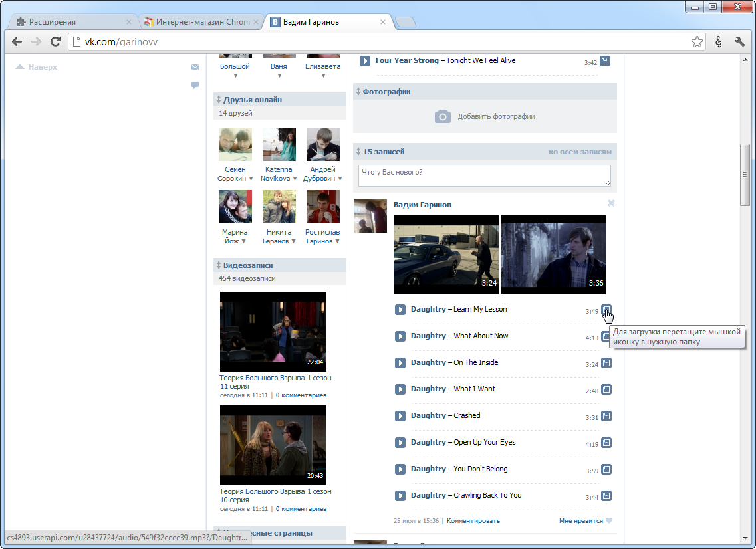The image size is (756, 549).
Task: Open dropdown arrow next to Баранов
Action: pyautogui.click(x=293, y=241)
